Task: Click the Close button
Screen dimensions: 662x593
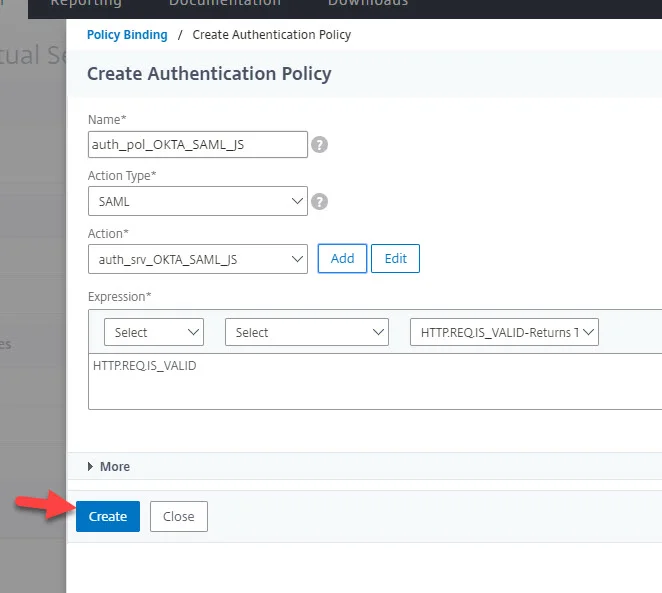Action: 179,516
